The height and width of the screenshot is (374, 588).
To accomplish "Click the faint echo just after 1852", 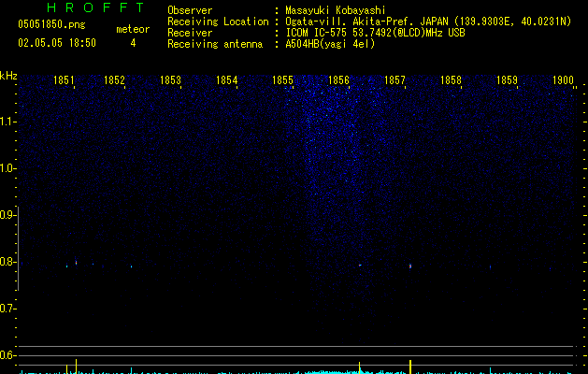I will tap(131, 266).
